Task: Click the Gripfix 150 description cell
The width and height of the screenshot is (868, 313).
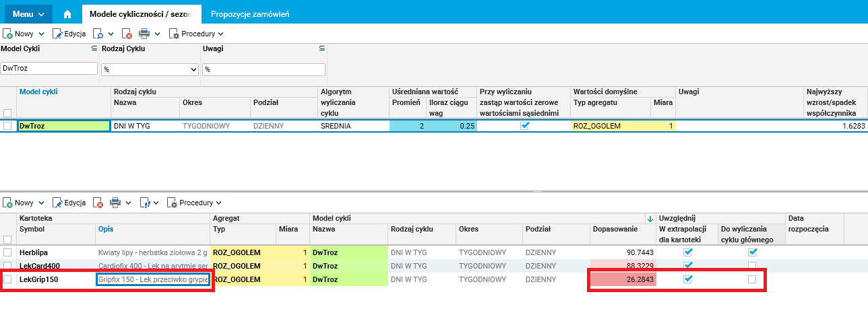Action: (x=153, y=279)
